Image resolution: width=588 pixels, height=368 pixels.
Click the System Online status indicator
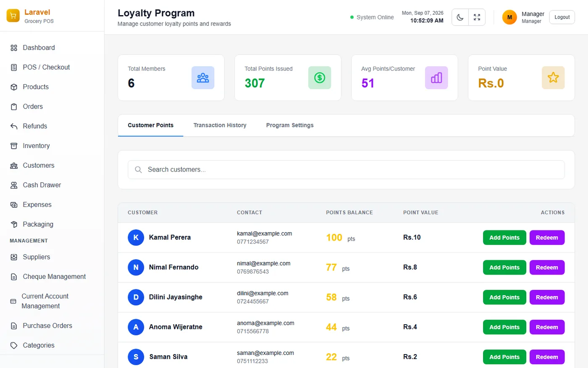(x=372, y=17)
